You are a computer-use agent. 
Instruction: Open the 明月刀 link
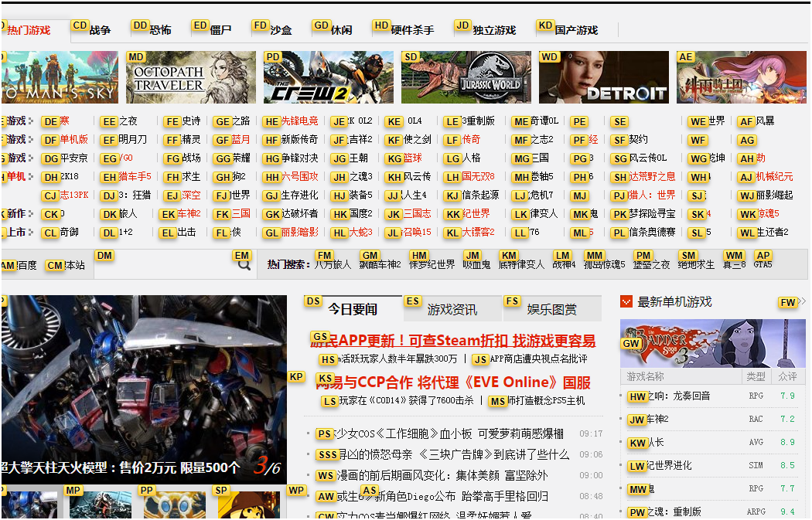point(132,140)
